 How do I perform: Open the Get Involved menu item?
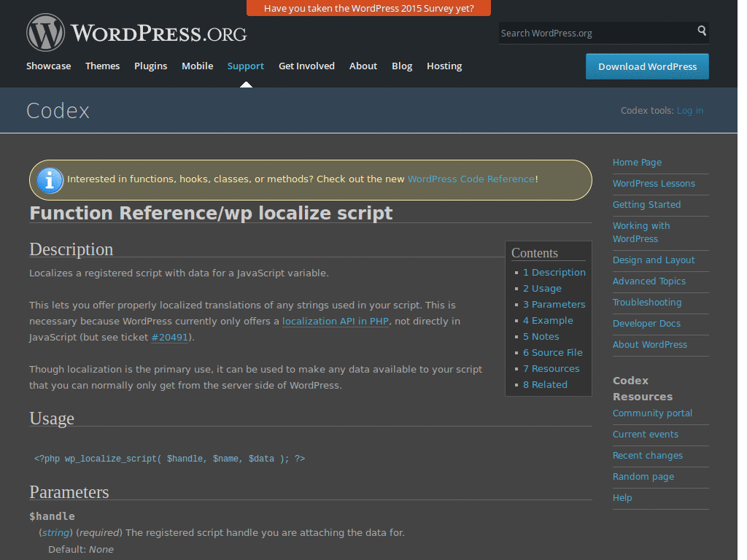pyautogui.click(x=306, y=66)
